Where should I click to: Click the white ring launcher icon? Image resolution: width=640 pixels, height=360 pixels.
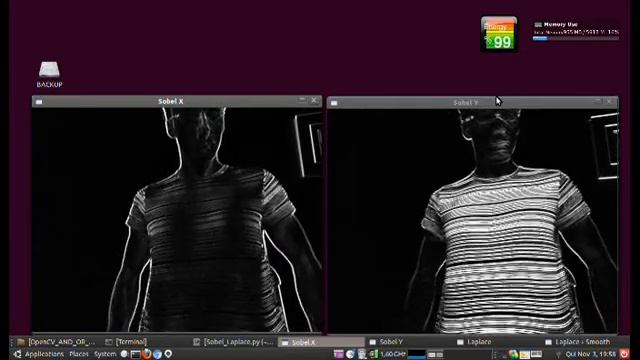pyautogui.click(x=168, y=354)
